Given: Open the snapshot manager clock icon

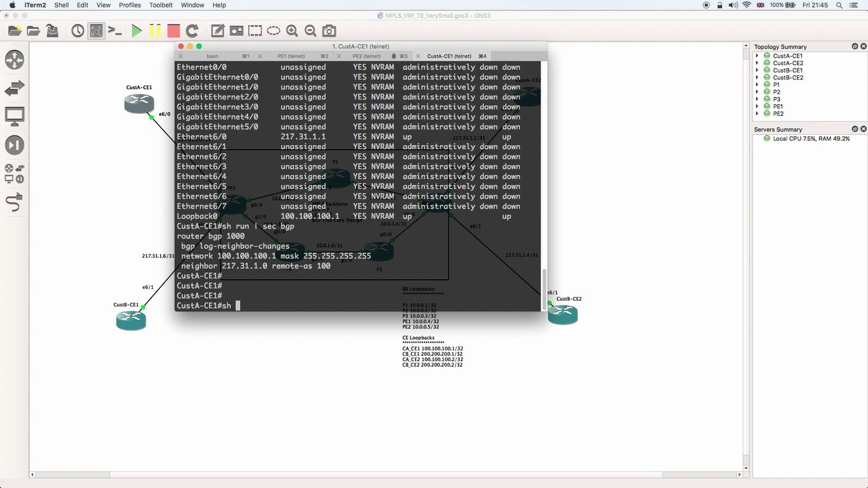Looking at the screenshot, I should pyautogui.click(x=78, y=30).
